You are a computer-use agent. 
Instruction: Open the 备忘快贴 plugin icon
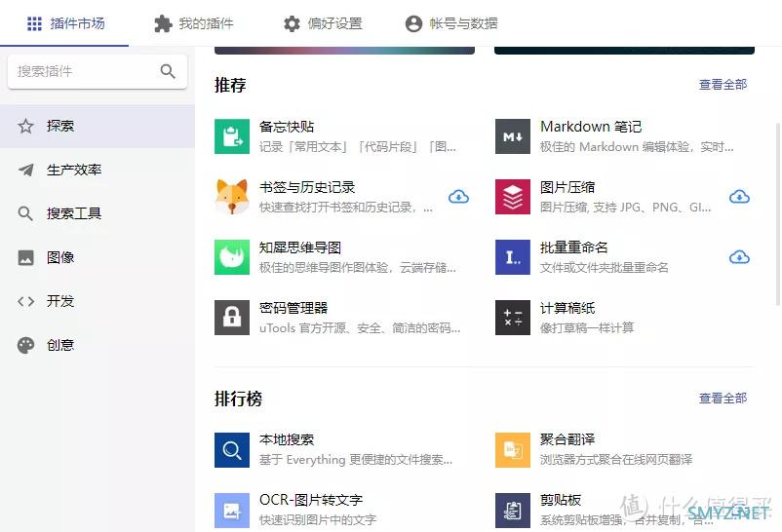[x=232, y=136]
